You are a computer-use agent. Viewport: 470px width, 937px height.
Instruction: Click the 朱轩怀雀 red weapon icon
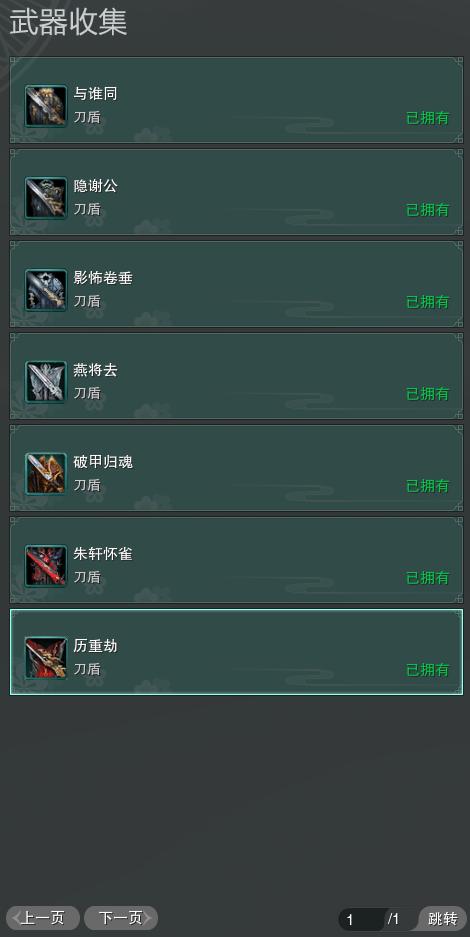click(46, 566)
